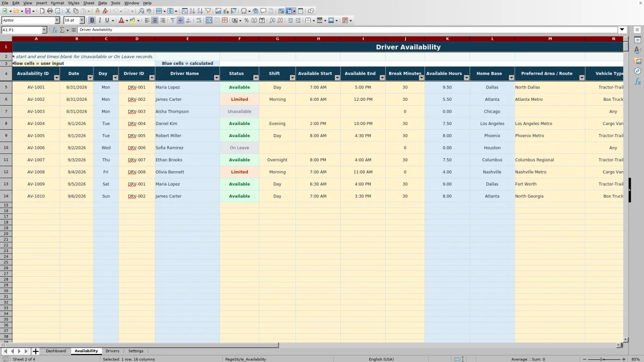Open the sidebar Gallery icon
This screenshot has width=644, height=362.
point(638,61)
